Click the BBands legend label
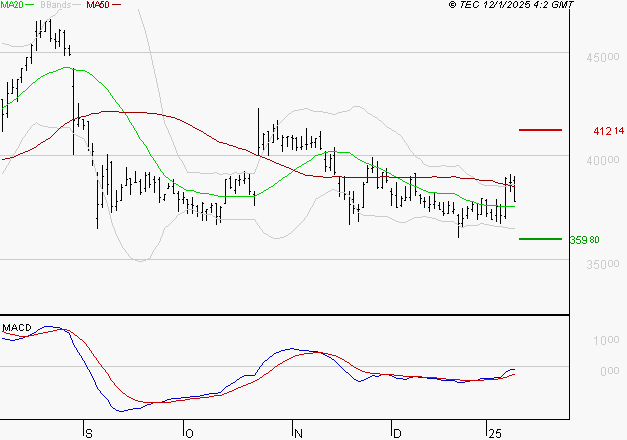 click(x=56, y=5)
